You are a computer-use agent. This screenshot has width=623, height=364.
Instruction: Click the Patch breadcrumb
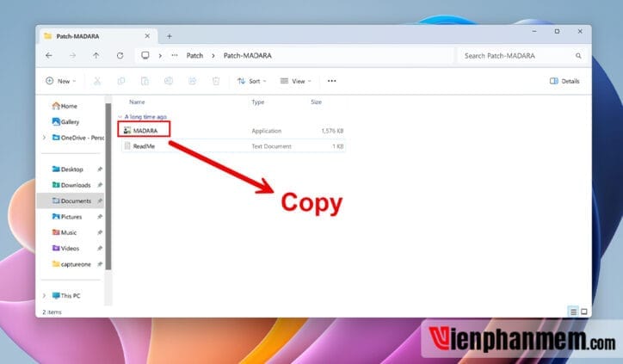pyautogui.click(x=194, y=56)
